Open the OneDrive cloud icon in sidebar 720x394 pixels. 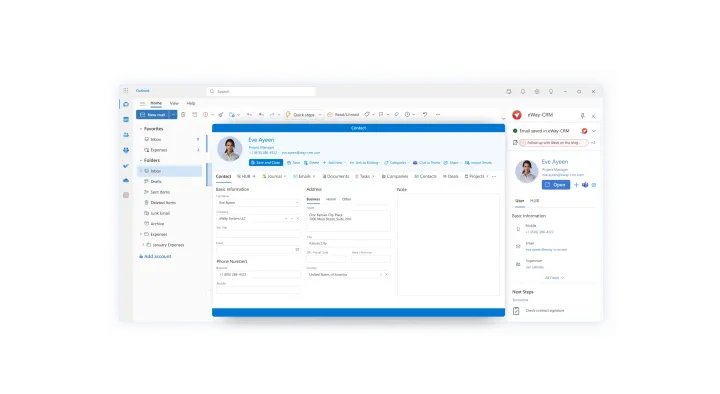pos(126,180)
